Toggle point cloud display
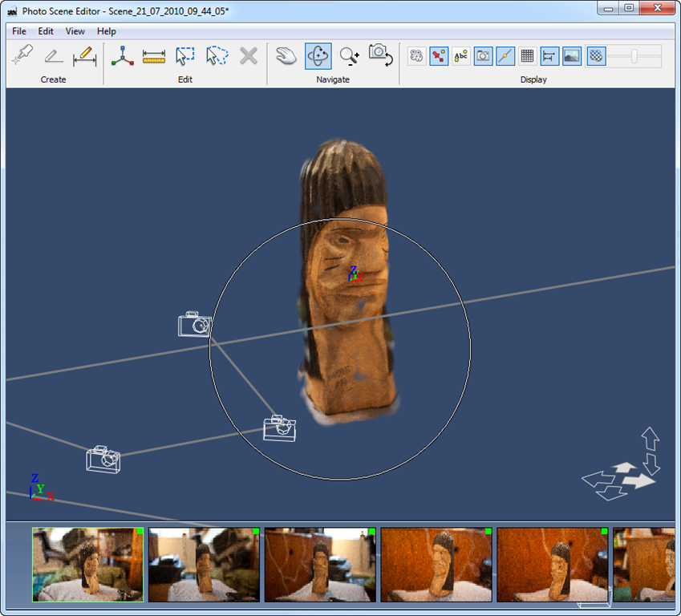 [415, 55]
